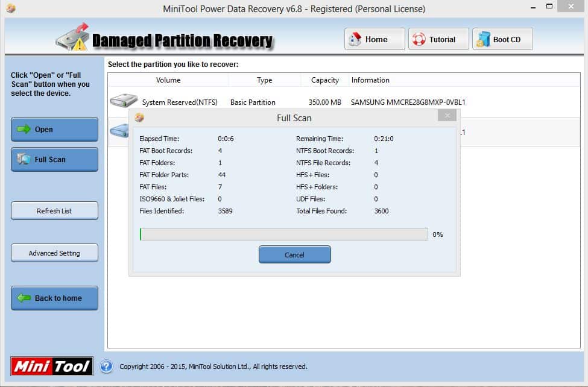
Task: Click the Capacity column header
Action: (325, 80)
